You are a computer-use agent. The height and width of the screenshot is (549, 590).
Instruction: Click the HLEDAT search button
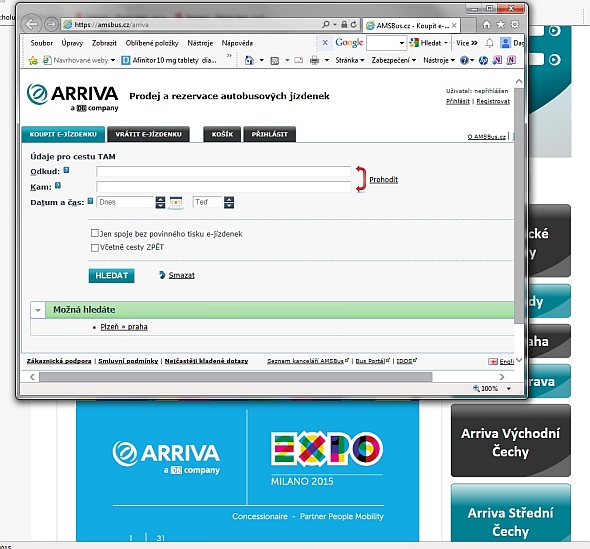(x=111, y=275)
